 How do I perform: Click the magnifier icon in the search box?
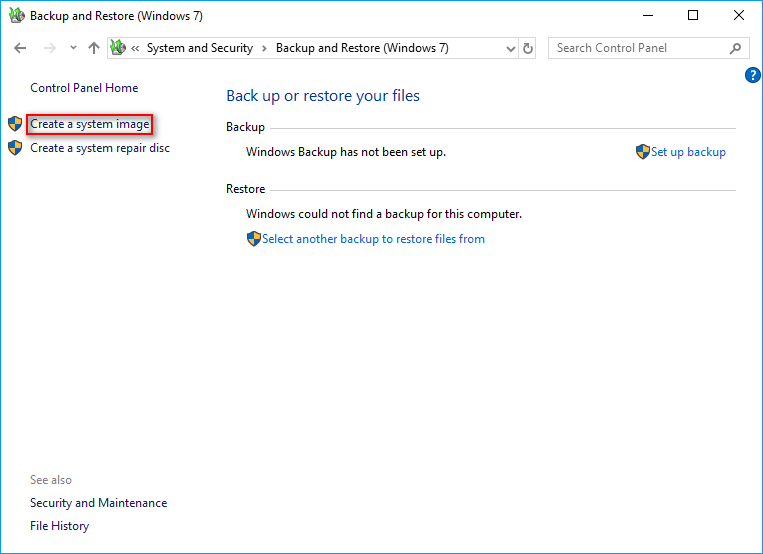point(736,48)
